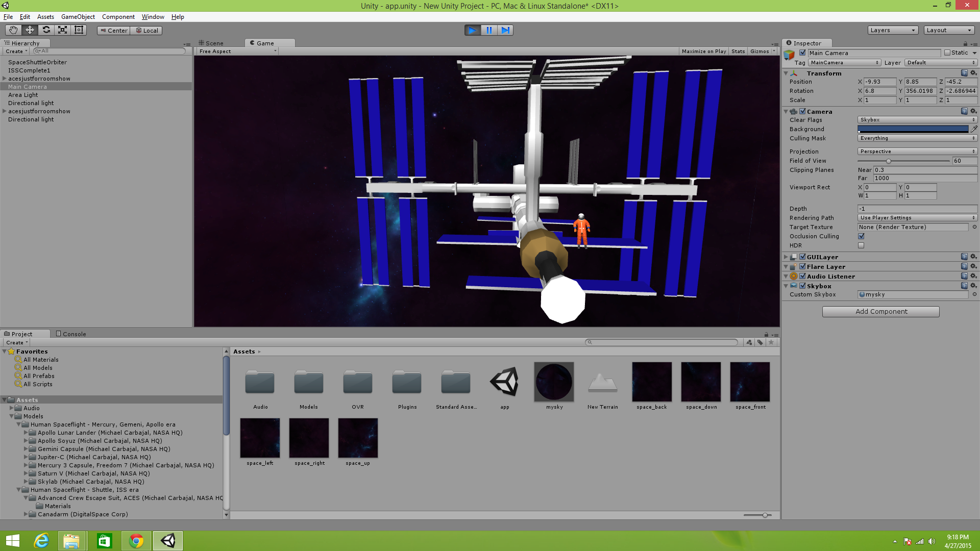Screen dimensions: 980x551
Task: Click the Add Component button
Action: 881,312
